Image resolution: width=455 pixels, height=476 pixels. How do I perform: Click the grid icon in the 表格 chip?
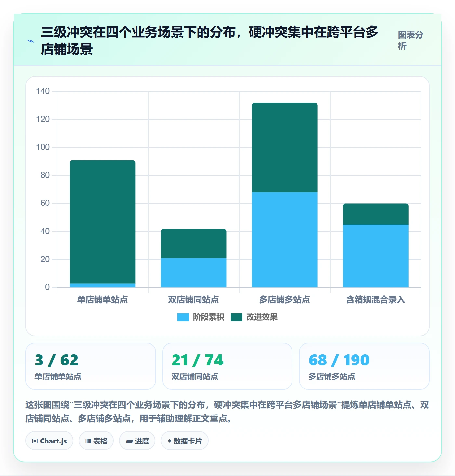point(88,441)
